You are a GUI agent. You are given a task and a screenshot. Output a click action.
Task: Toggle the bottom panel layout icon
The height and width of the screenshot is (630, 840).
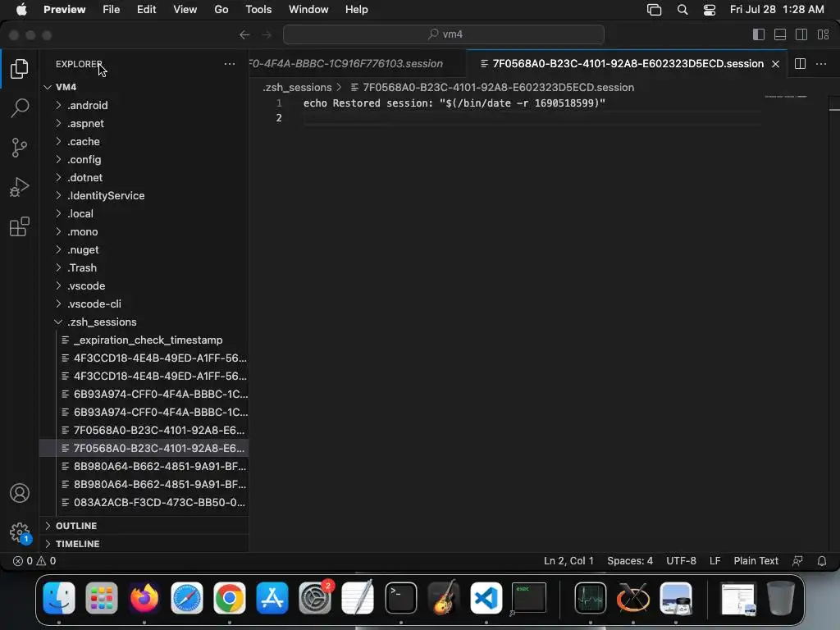click(x=780, y=34)
